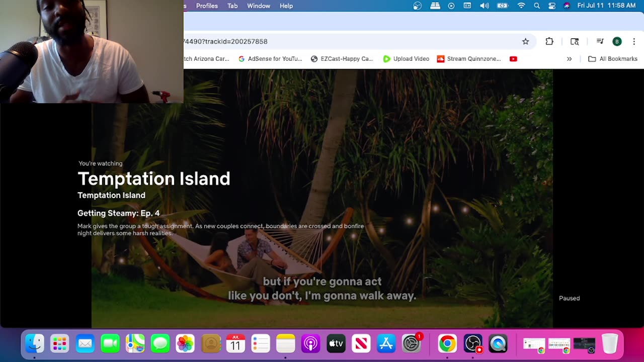Open Reminders from the dock
Image resolution: width=644 pixels, height=362 pixels.
261,344
